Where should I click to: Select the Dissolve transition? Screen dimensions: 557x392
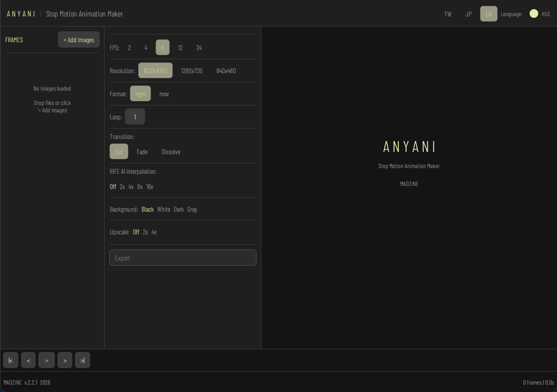pos(171,152)
